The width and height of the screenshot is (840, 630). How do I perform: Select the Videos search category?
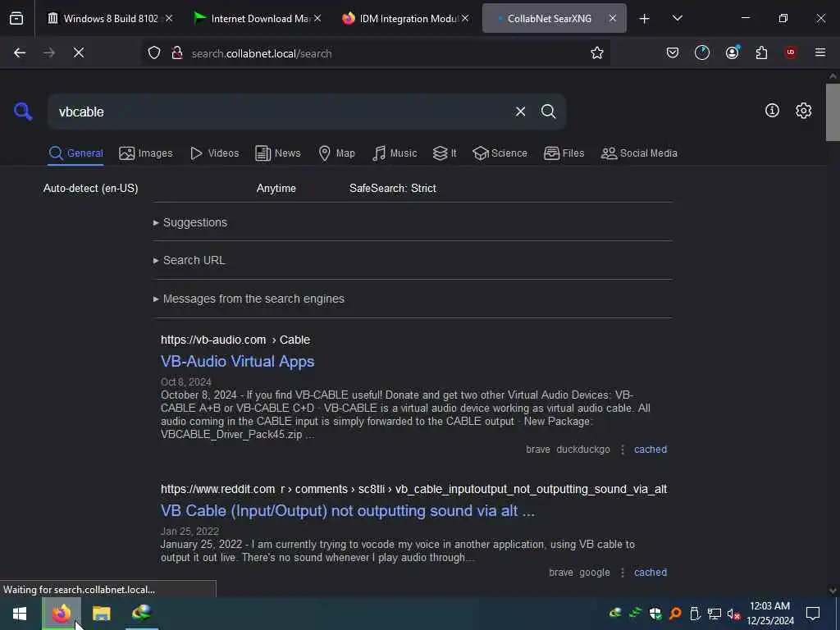pos(214,153)
